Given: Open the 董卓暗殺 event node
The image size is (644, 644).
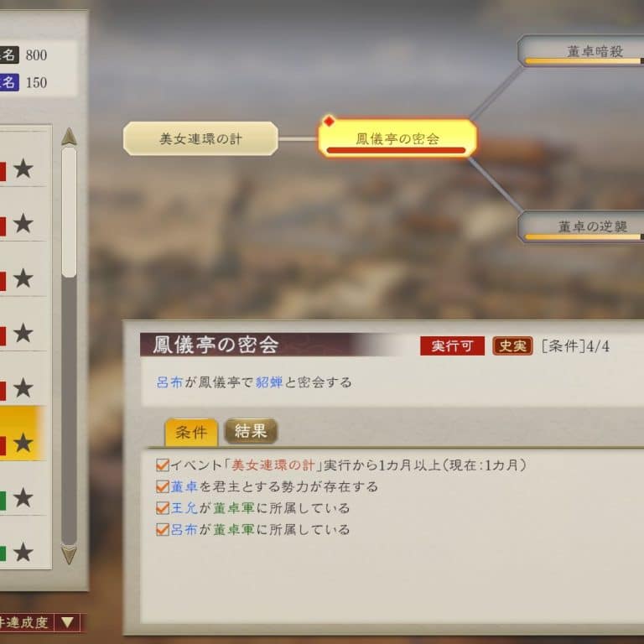Looking at the screenshot, I should (581, 51).
